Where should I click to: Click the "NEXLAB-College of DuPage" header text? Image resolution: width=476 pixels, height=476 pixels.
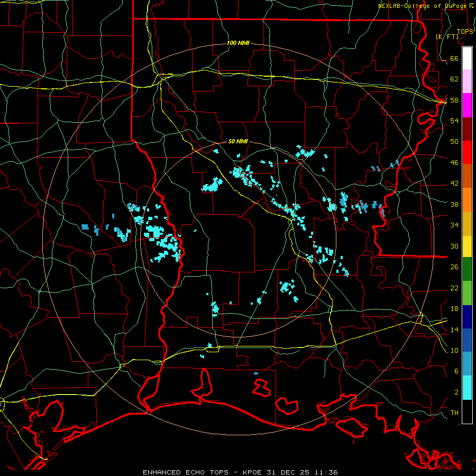424,6
